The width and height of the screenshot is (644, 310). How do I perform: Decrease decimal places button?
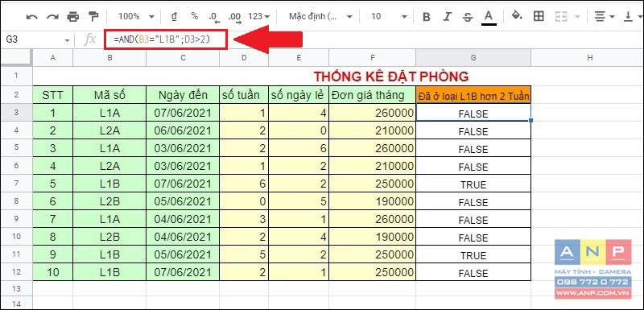pos(214,17)
